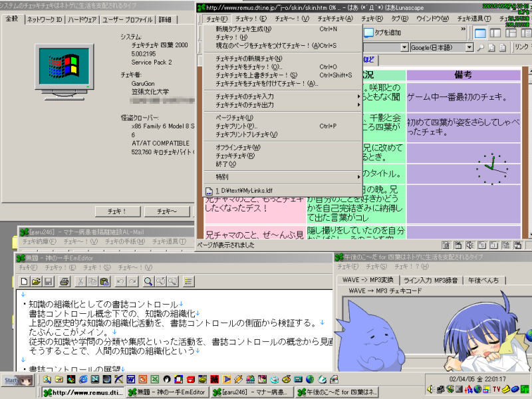Click the file icon beside D:¥text¥MyLinks.ldf entry
The image size is (532, 399).
click(209, 191)
